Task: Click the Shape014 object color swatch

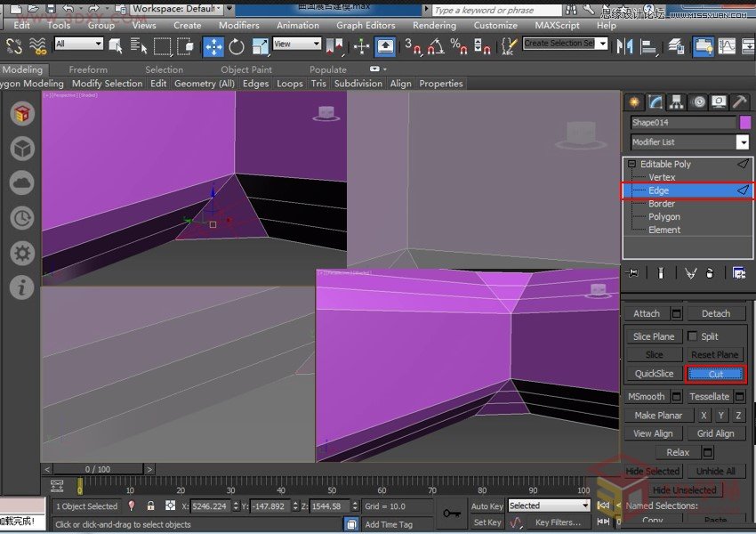Action: point(745,122)
